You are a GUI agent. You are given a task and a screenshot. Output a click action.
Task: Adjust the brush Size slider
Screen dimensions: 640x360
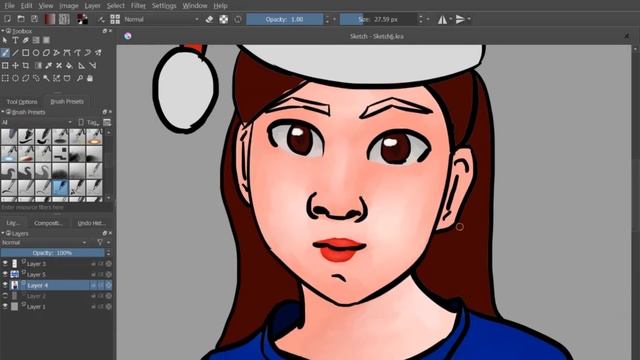tap(378, 19)
